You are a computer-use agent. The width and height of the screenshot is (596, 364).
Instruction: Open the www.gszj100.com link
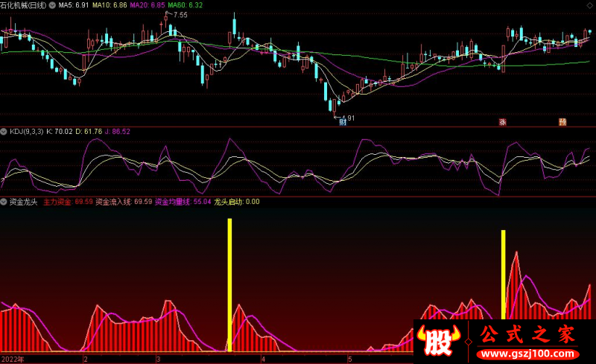tap(527, 354)
